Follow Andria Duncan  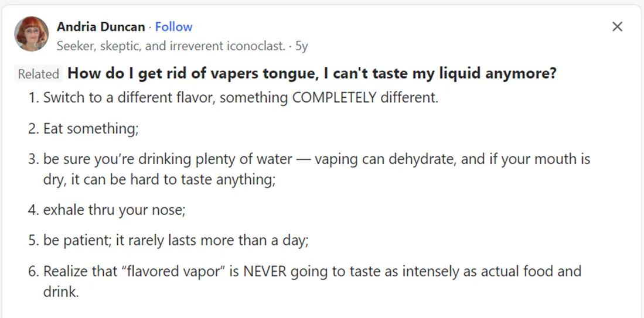pyautogui.click(x=173, y=27)
